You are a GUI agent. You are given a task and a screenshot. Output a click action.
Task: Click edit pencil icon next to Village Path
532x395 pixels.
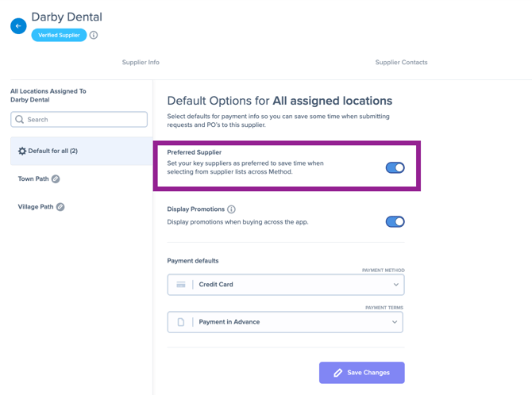coord(60,207)
